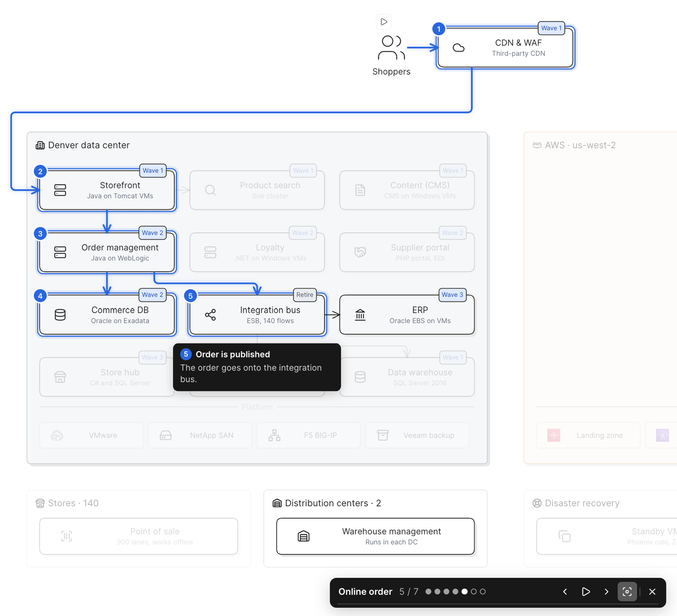677x616 pixels.
Task: Play the Online order tour
Action: (x=586, y=591)
